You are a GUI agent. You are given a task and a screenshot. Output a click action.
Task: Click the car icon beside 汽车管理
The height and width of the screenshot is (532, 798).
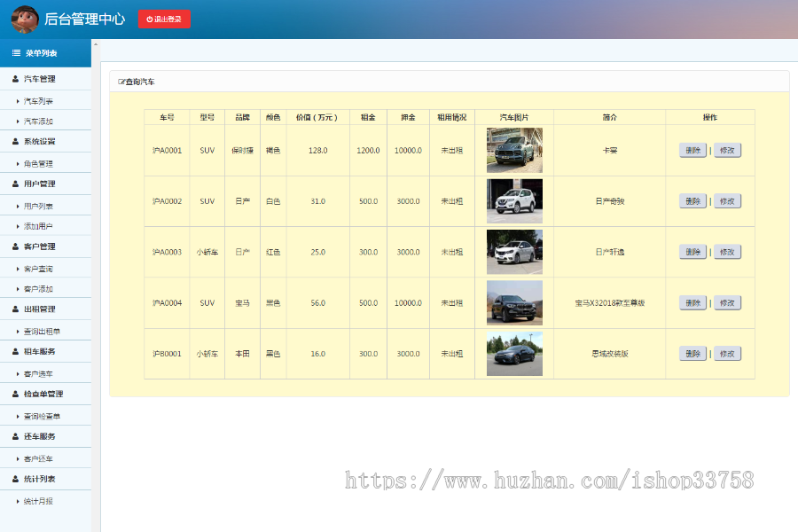(16, 78)
